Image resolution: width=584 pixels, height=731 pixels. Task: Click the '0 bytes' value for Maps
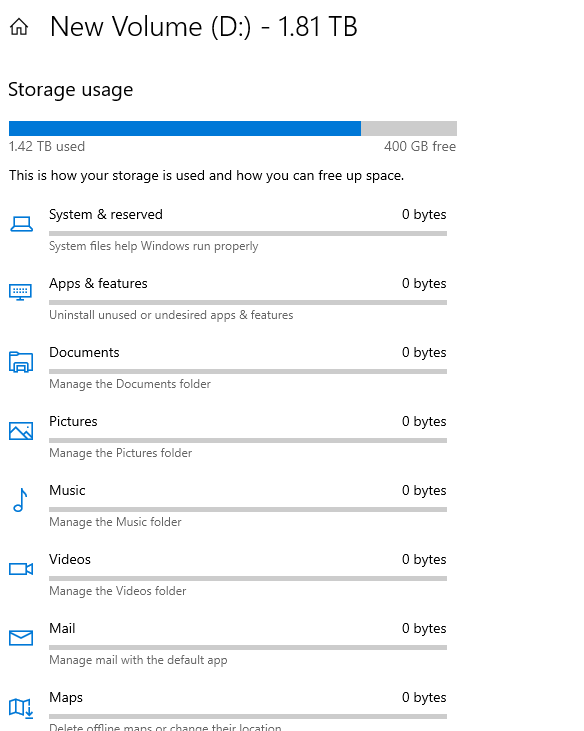pyautogui.click(x=424, y=697)
